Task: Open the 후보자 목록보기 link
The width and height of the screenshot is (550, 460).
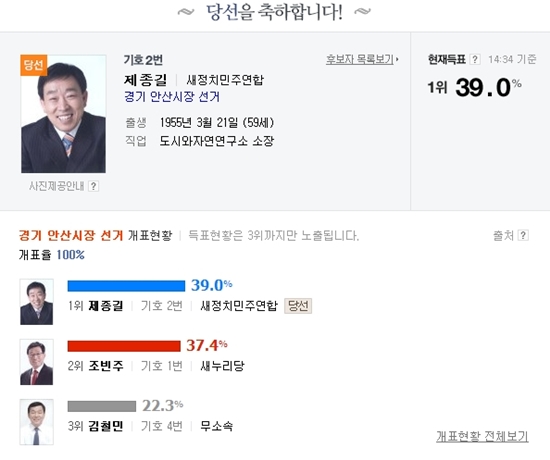Action: (360, 60)
